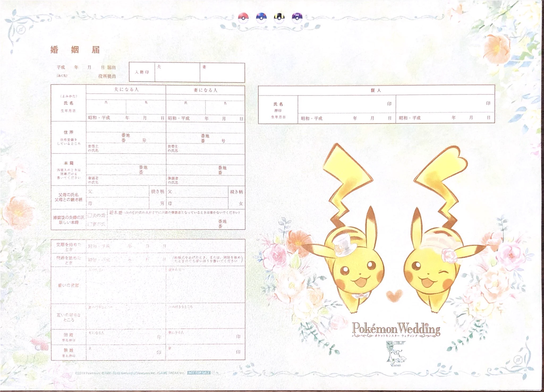
Task: Click the wife's 互いの好きなところ text area
Action: coord(205,317)
